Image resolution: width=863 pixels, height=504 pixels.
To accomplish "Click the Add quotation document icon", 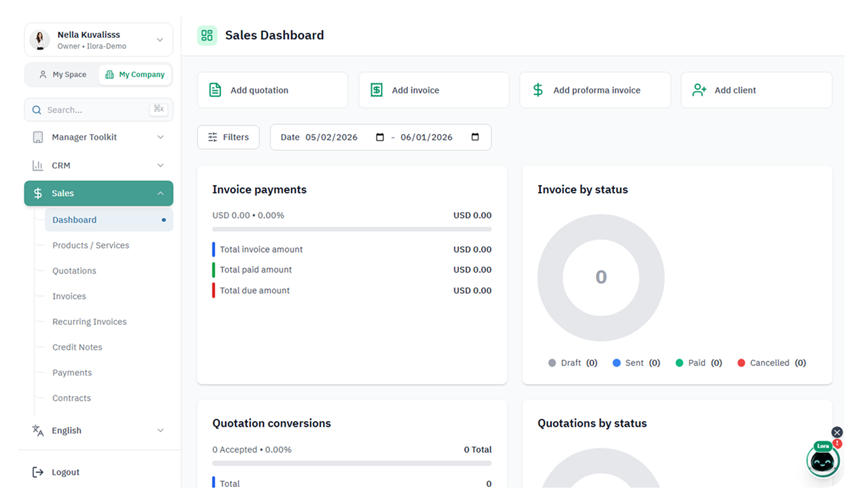I will pos(215,90).
